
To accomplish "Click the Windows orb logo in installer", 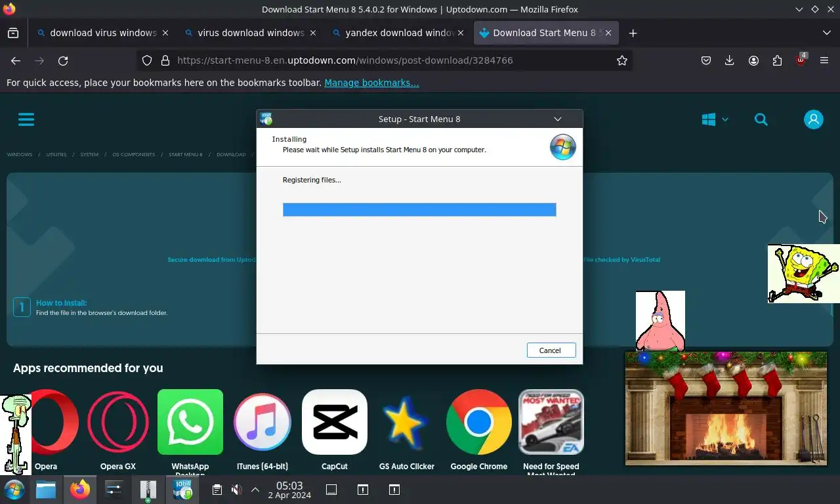I will point(562,147).
